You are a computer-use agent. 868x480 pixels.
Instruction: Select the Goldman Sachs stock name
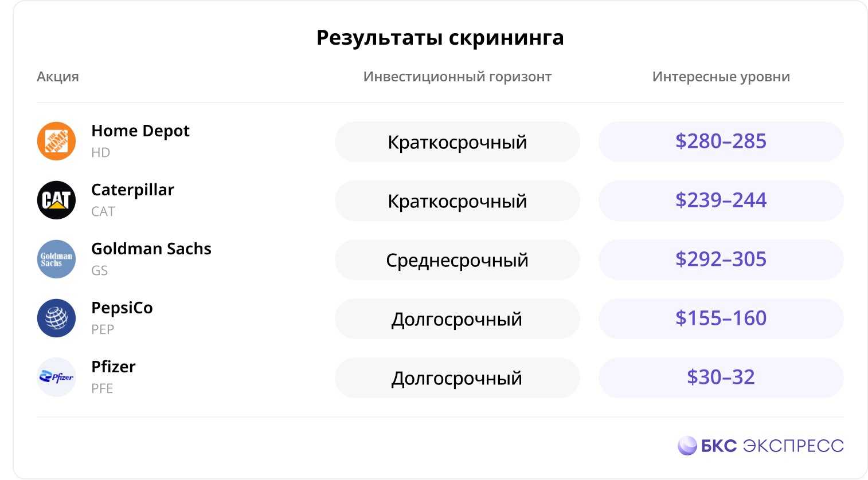(x=151, y=249)
